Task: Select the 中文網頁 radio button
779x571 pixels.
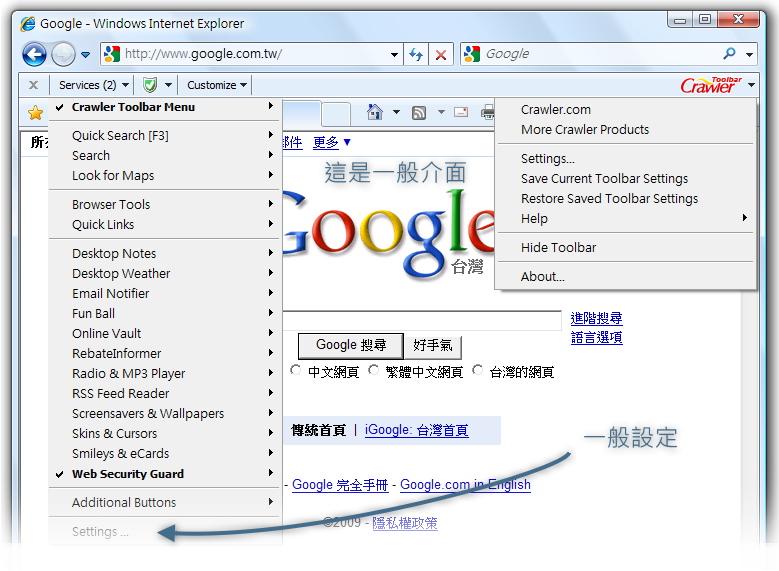Action: (296, 370)
